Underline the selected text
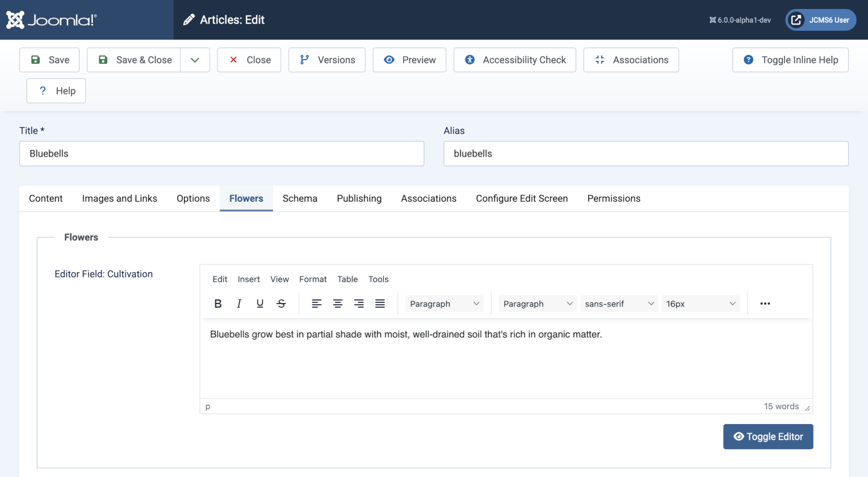868x477 pixels. [x=260, y=304]
